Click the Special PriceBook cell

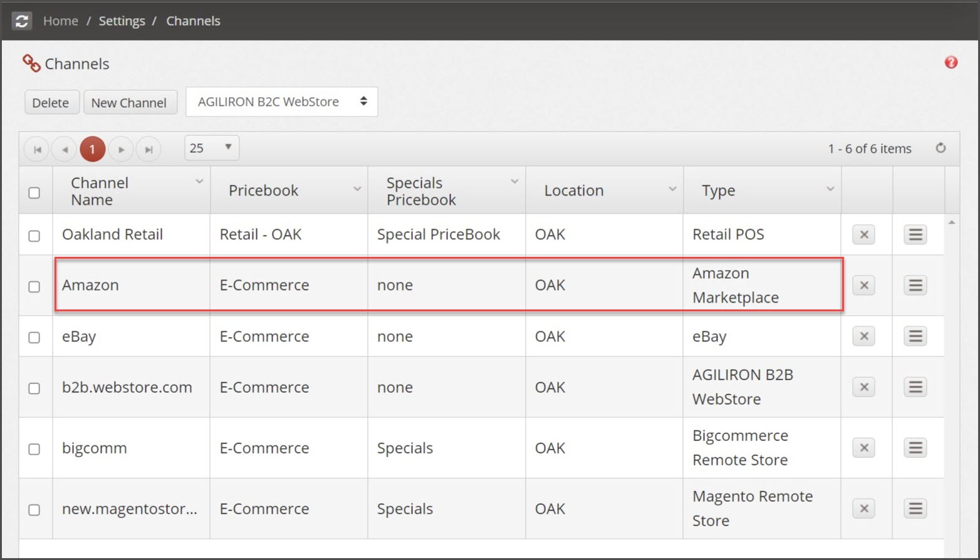pos(446,234)
